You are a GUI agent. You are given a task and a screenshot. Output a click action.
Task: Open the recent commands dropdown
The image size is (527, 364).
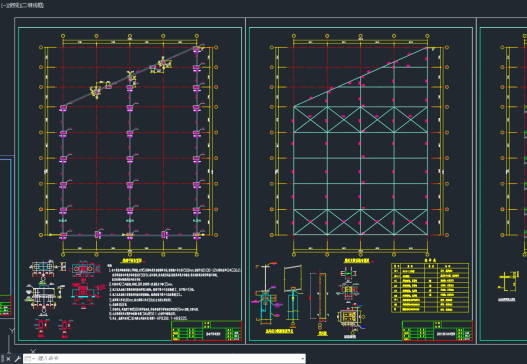(29, 359)
